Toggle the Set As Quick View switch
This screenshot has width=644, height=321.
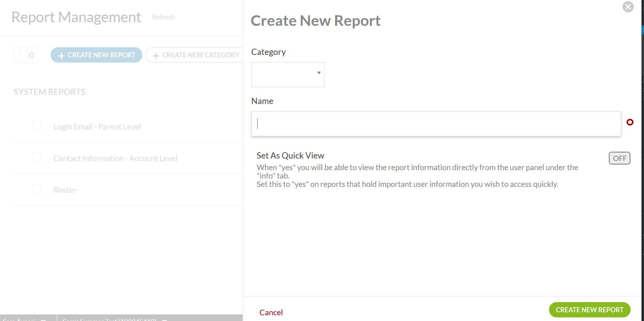tap(619, 158)
